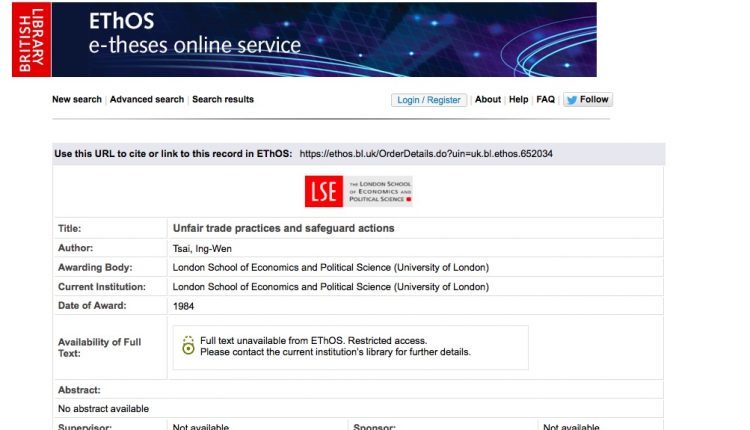
Task: Click the thesis title 'Unfair trade practices and safeguard actions'
Action: click(283, 228)
